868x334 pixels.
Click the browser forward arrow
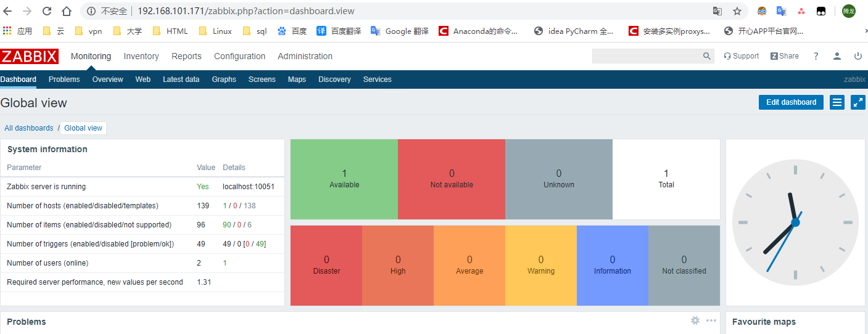(27, 11)
